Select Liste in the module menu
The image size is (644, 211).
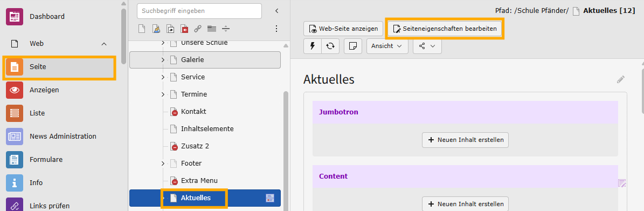[37, 113]
